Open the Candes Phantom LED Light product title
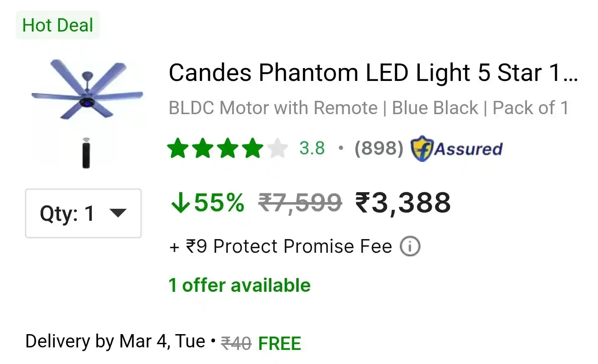Viewport: 598px width, 364px height. pos(373,73)
